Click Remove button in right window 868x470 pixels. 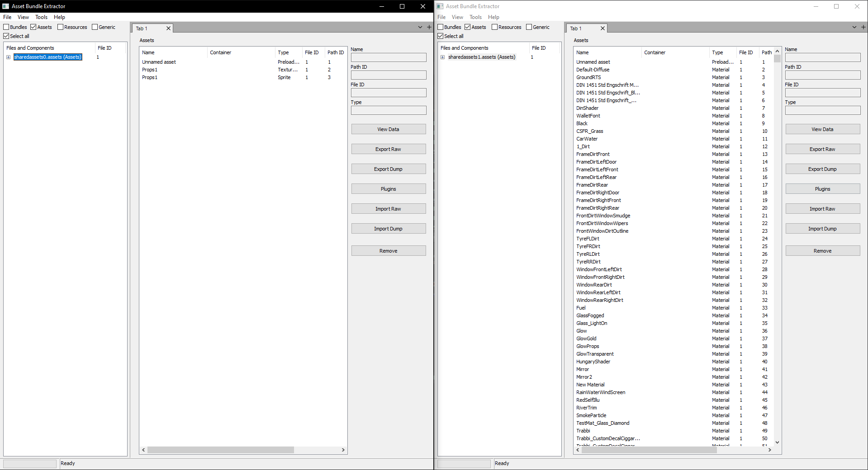(x=823, y=251)
